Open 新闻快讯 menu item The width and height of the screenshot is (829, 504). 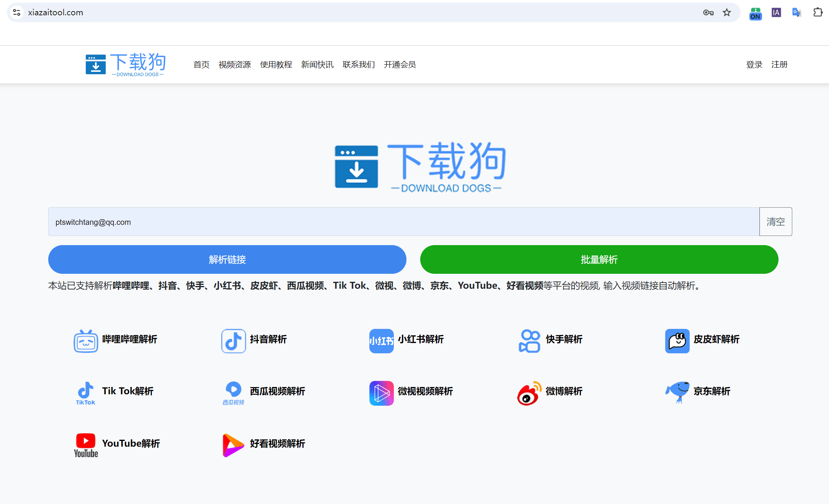(317, 65)
